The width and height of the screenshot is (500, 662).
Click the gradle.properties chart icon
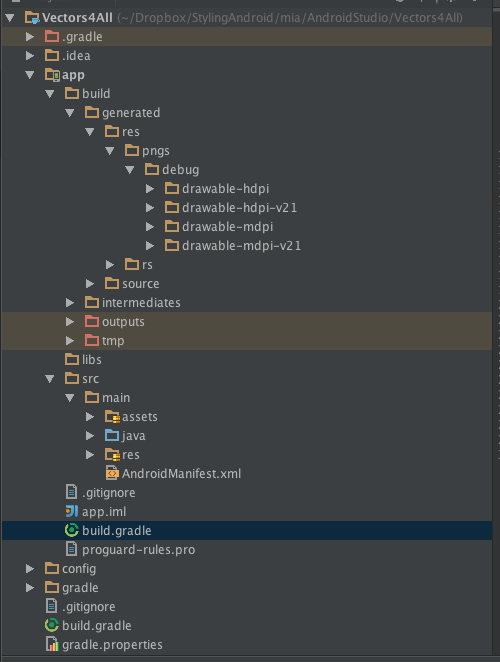point(52,644)
